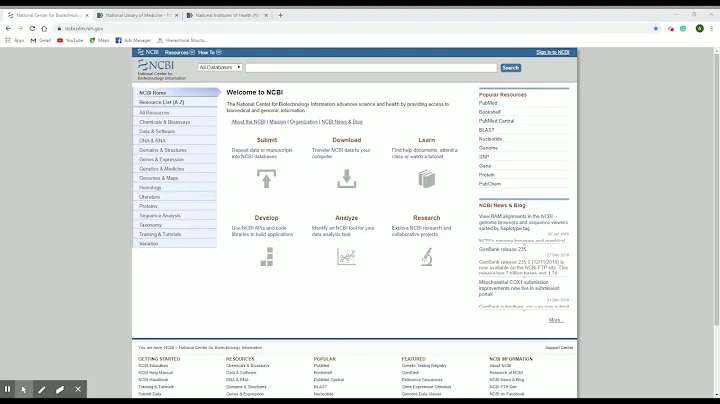Open Chrome three-dot menu
The height and width of the screenshot is (404, 720).
[712, 28]
